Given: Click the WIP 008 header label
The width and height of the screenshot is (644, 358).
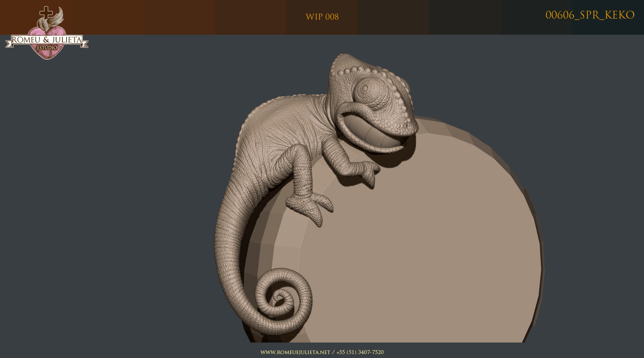Looking at the screenshot, I should pos(322,17).
